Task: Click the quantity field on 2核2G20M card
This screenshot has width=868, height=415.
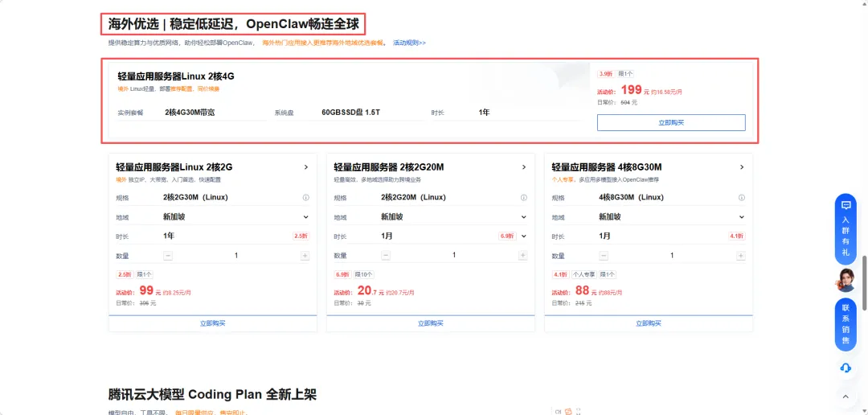Action: point(454,256)
